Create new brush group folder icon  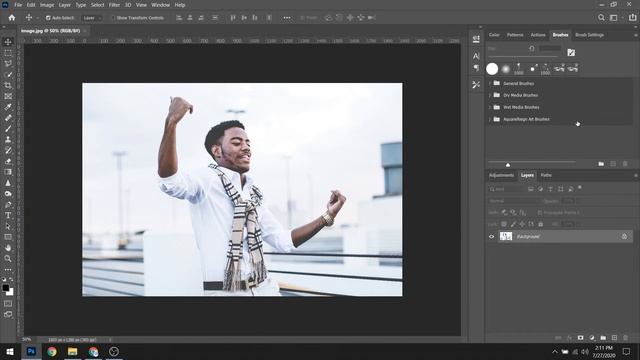point(601,164)
